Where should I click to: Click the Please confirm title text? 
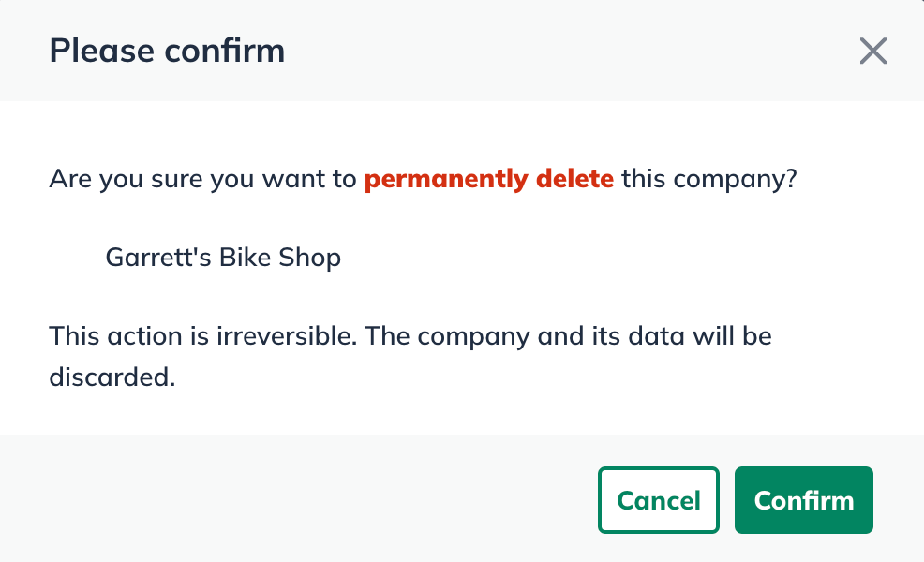[167, 51]
